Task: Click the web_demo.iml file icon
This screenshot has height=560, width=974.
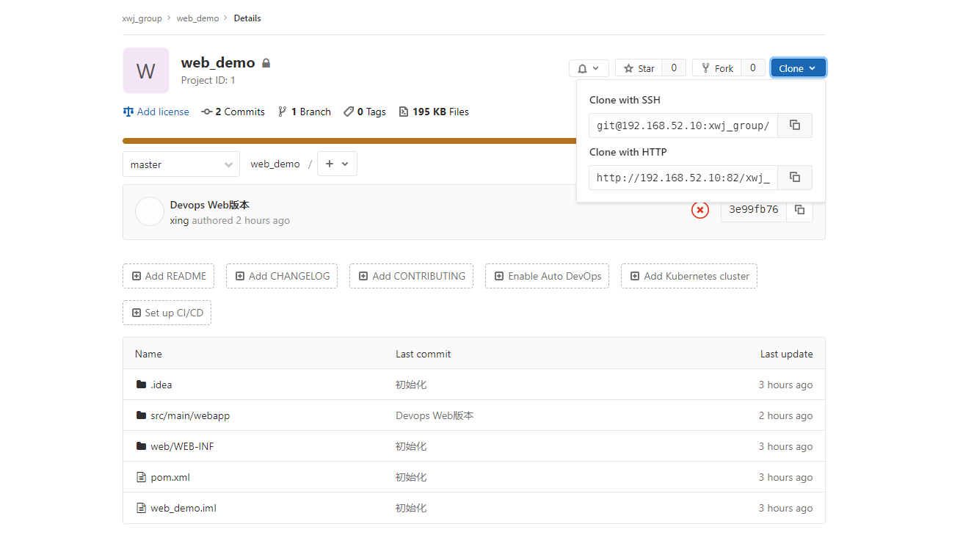Action: point(142,508)
